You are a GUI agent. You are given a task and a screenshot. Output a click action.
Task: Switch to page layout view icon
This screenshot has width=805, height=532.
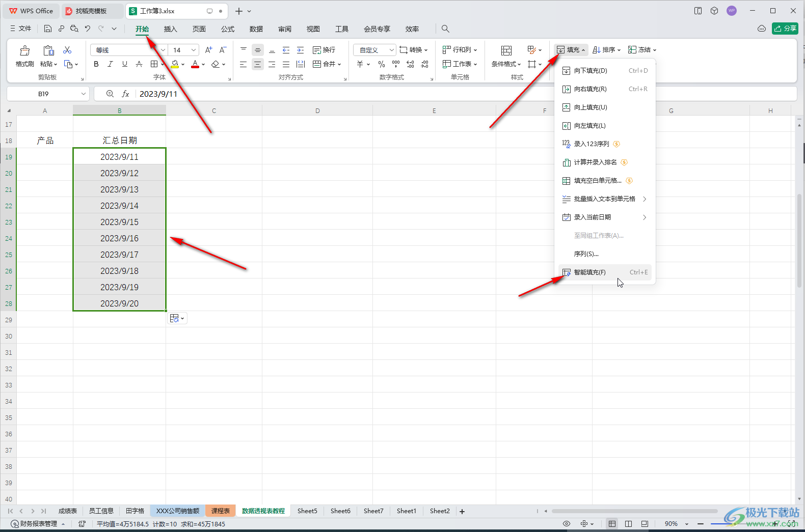point(628,524)
